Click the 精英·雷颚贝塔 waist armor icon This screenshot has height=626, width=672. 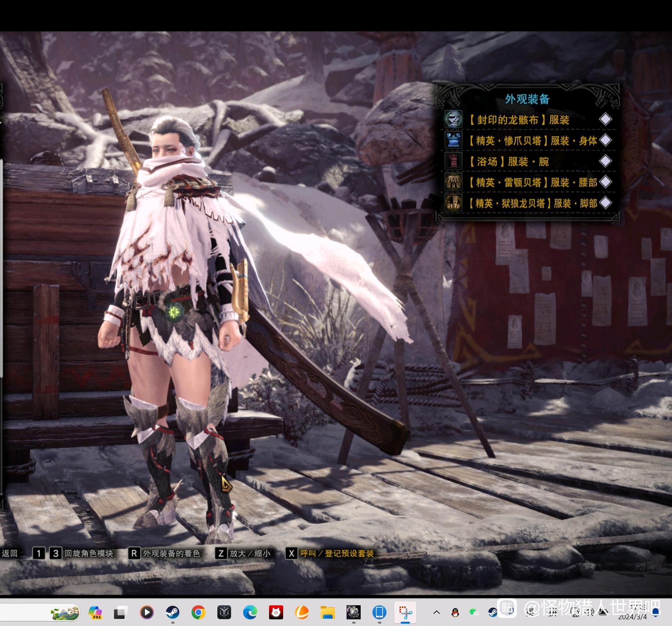tap(453, 182)
